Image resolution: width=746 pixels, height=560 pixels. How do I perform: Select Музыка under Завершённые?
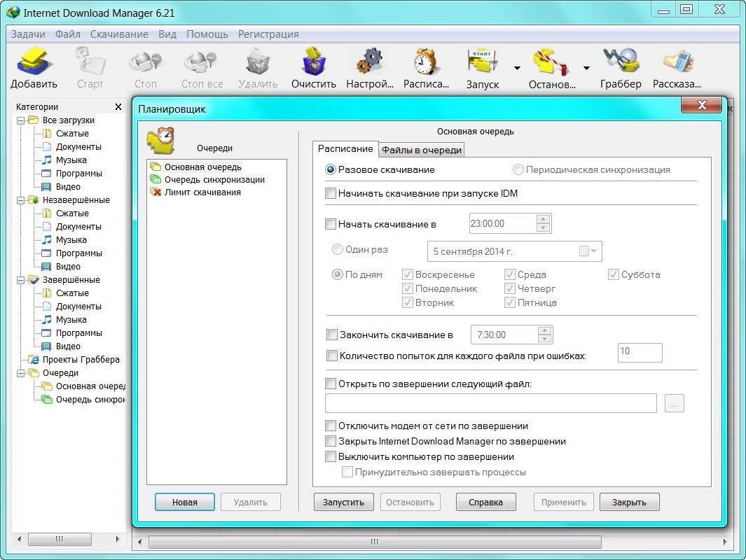[71, 320]
